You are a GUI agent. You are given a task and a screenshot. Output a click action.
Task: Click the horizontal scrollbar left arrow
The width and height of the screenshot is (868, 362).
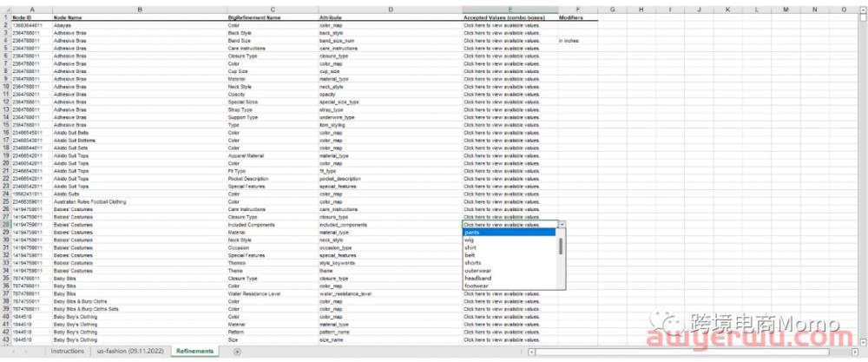(x=531, y=352)
